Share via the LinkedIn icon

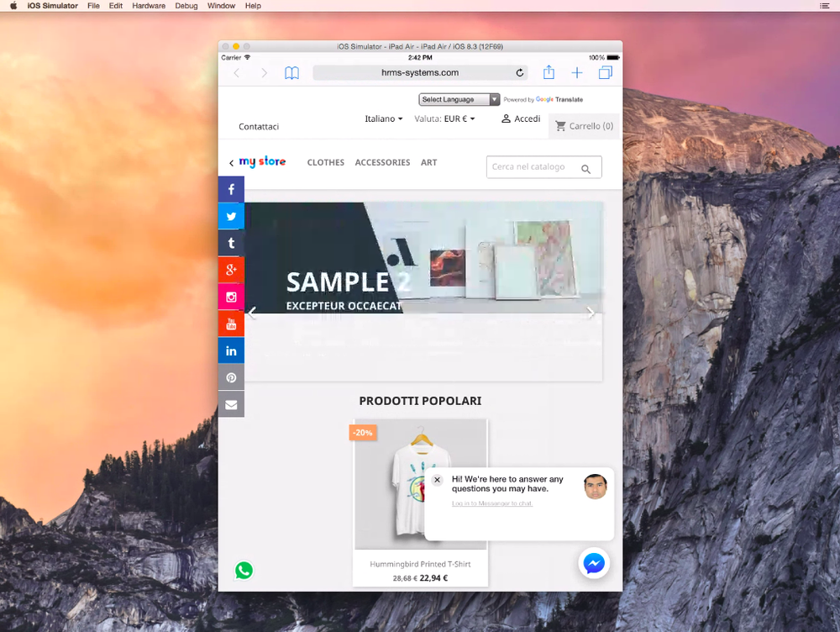click(x=231, y=350)
